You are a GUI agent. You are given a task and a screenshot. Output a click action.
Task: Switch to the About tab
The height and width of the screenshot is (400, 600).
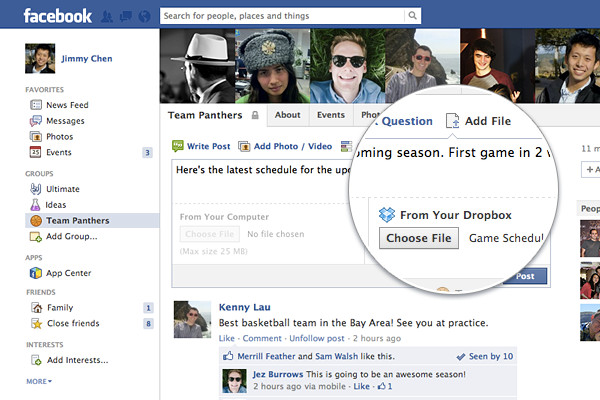pyautogui.click(x=287, y=115)
